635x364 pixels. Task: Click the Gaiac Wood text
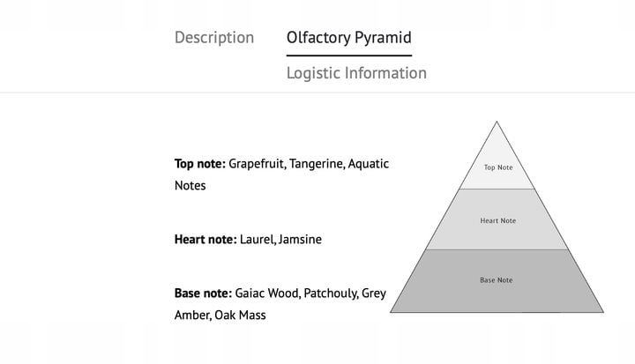tap(266, 293)
